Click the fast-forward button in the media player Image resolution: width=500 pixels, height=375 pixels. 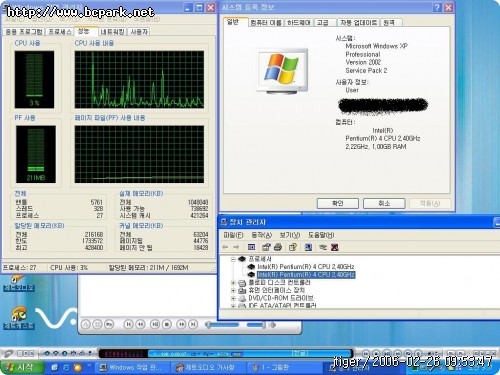pyautogui.click(x=181, y=324)
